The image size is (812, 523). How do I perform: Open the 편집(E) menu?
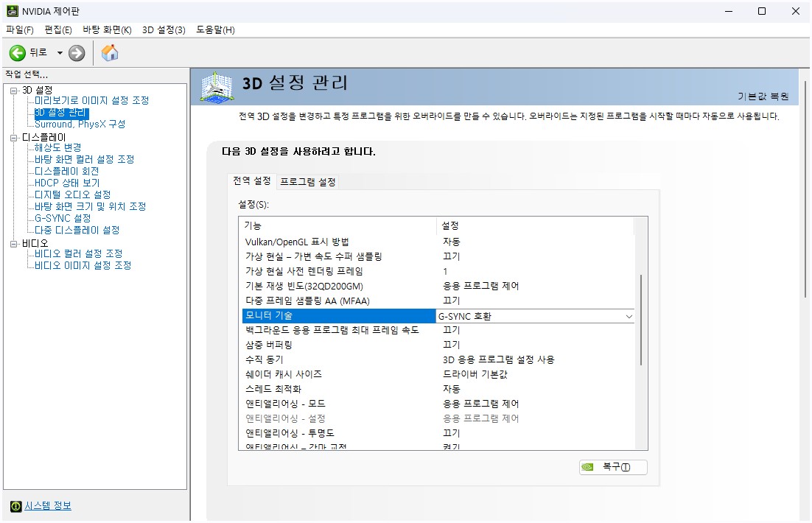[58, 30]
